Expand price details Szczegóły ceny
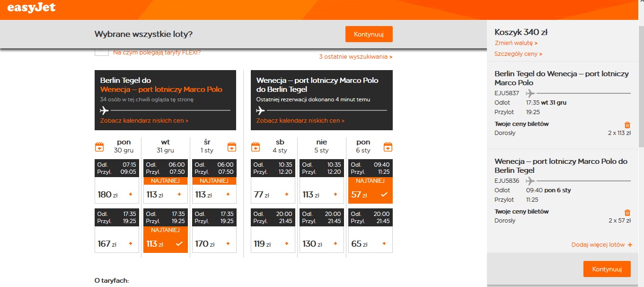 (518, 54)
